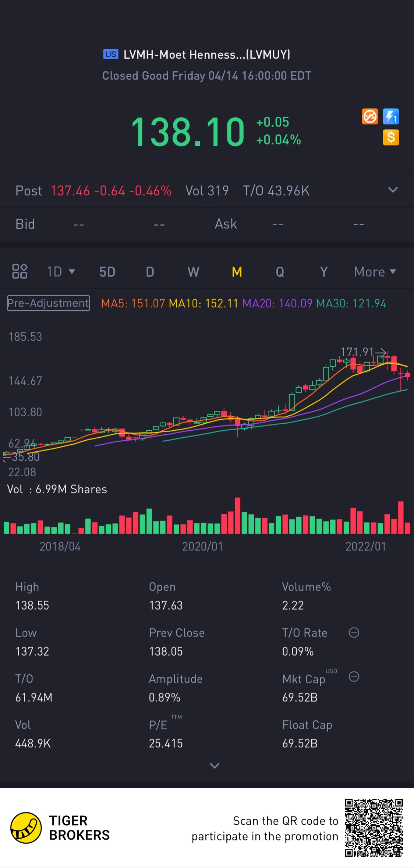
Task: Toggle MA30 indicator line label
Action: 351,303
